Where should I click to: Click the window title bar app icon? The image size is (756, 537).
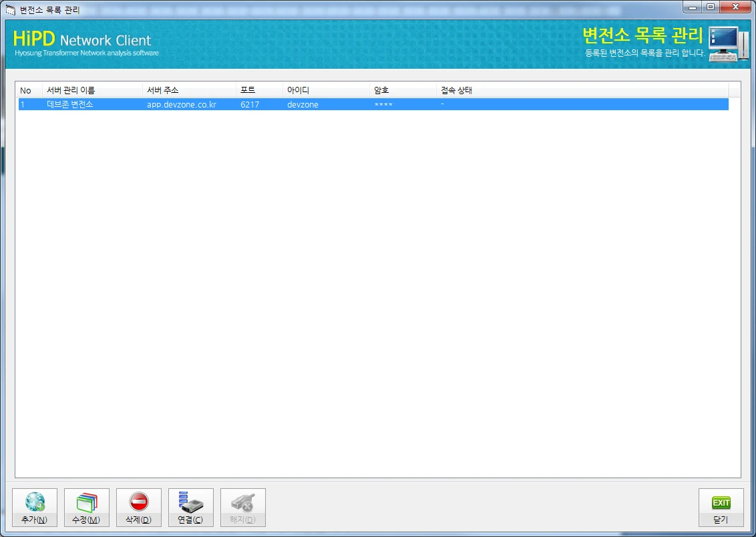(10, 9)
